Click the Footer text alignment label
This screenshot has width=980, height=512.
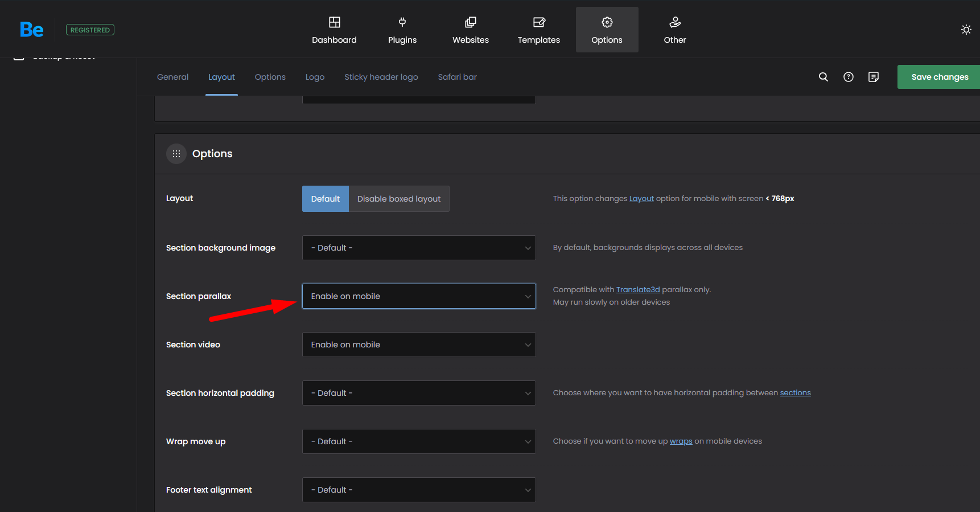point(209,490)
